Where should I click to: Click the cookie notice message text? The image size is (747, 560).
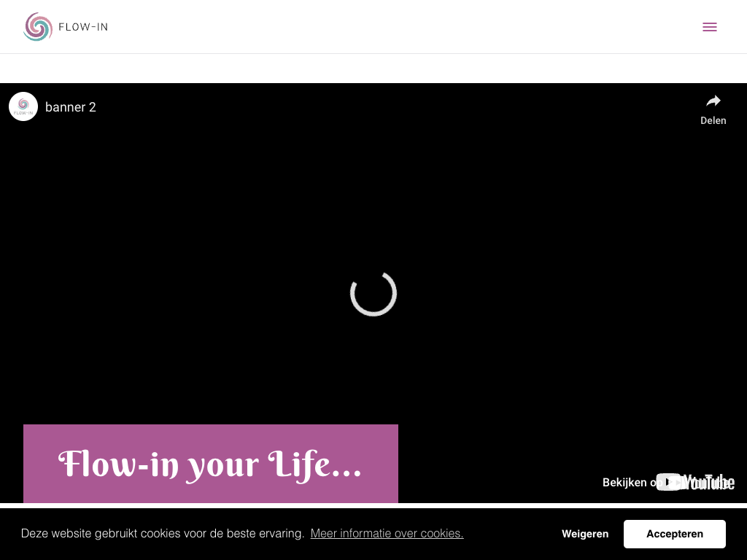(x=162, y=534)
